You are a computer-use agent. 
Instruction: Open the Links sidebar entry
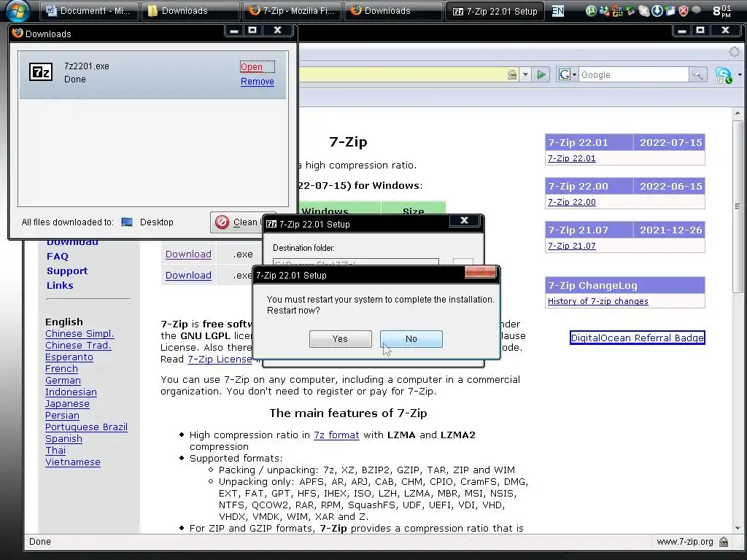[x=60, y=285]
